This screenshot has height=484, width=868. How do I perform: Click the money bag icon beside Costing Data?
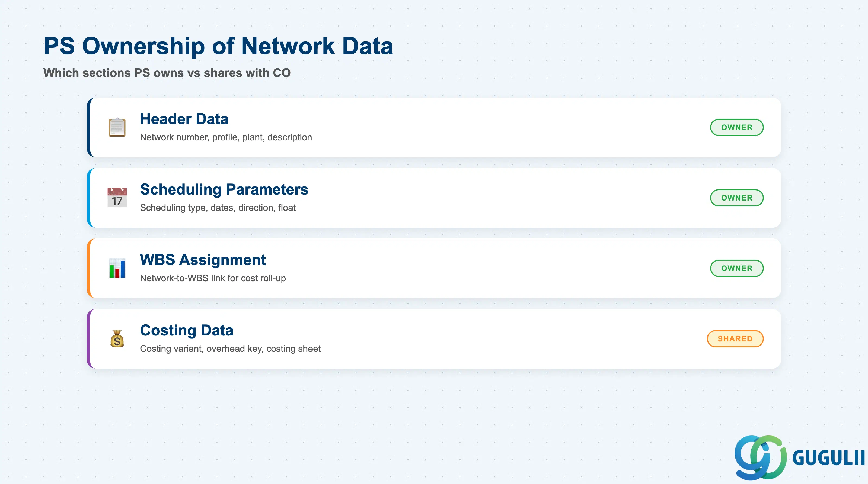(117, 338)
